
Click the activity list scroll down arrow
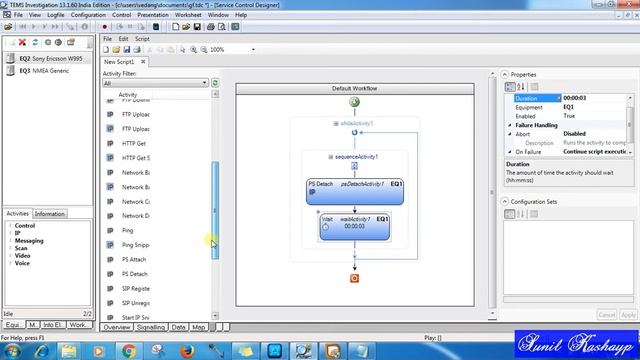pyautogui.click(x=215, y=316)
